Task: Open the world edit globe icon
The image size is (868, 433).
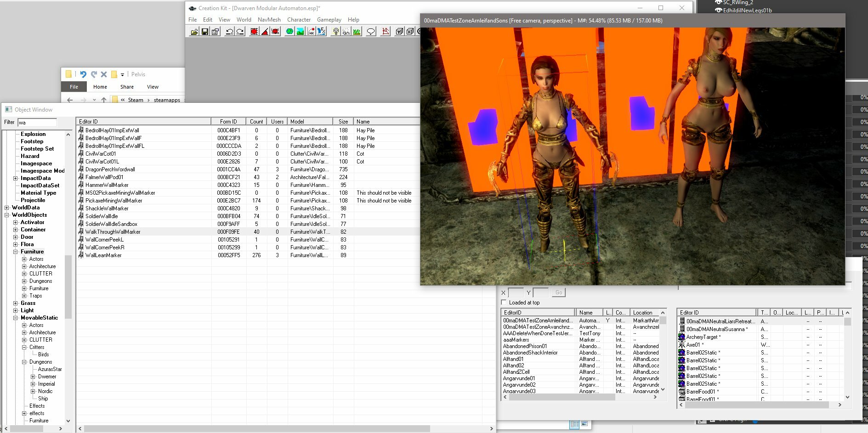Action: 289,31
